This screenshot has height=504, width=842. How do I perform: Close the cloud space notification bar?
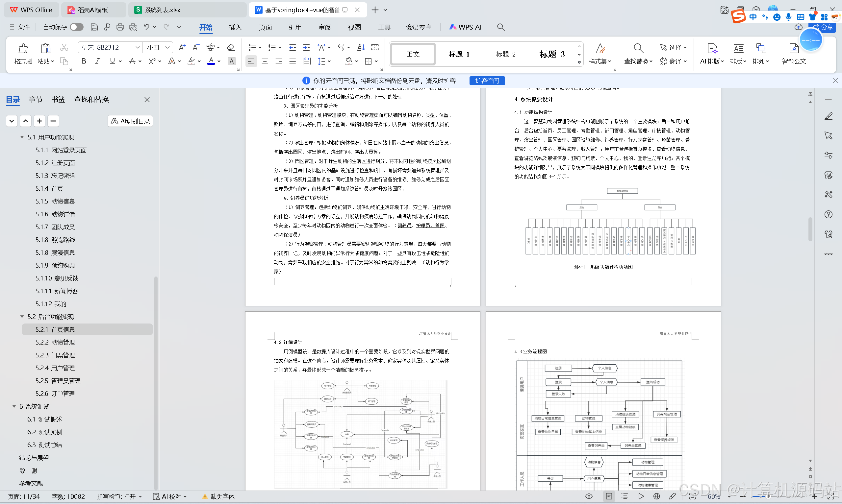click(835, 81)
